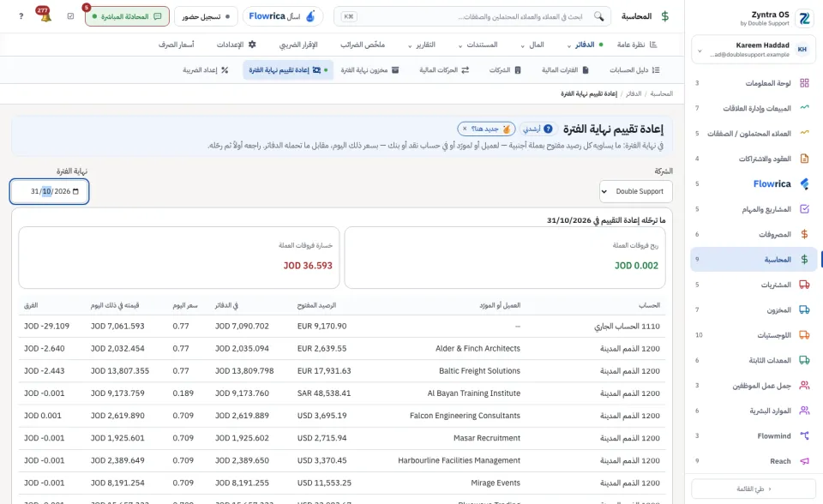This screenshot has height=504, width=823.
Task: Open الحركات المالية sub-tab
Action: (443, 69)
